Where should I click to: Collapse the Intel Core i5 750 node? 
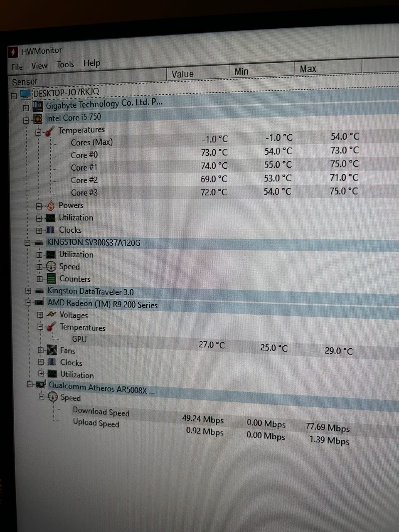26,121
